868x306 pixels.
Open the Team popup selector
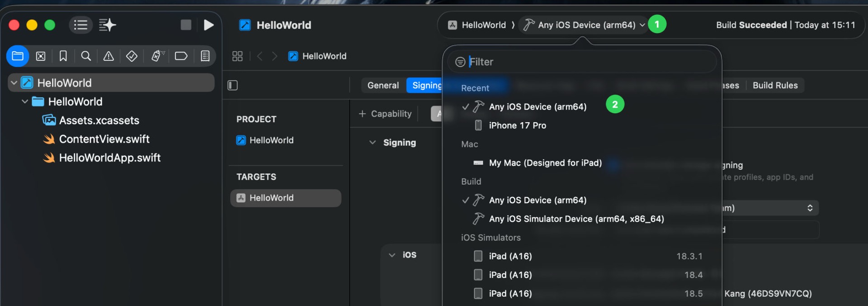(x=770, y=208)
